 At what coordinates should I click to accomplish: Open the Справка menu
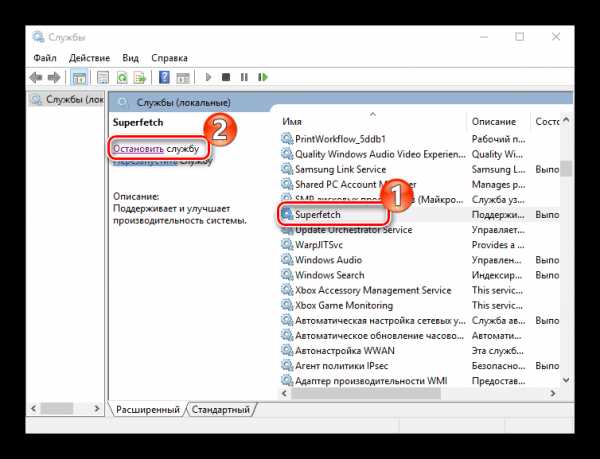tap(170, 58)
